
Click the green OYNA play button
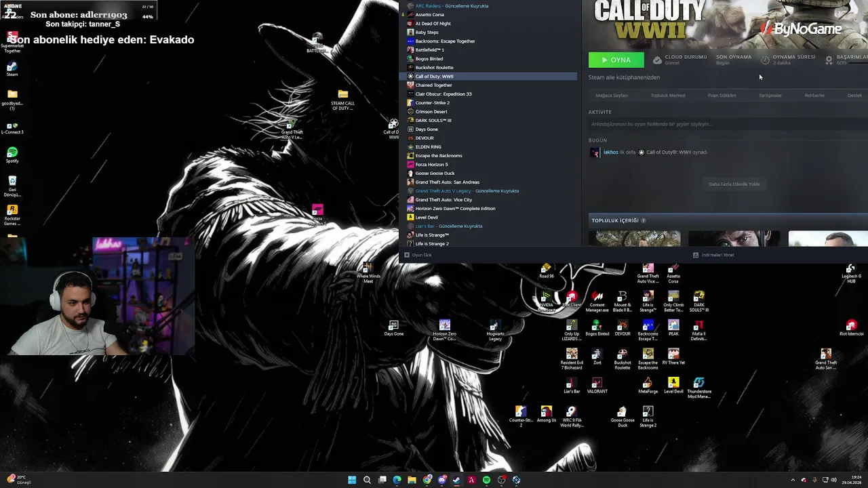[x=616, y=60]
